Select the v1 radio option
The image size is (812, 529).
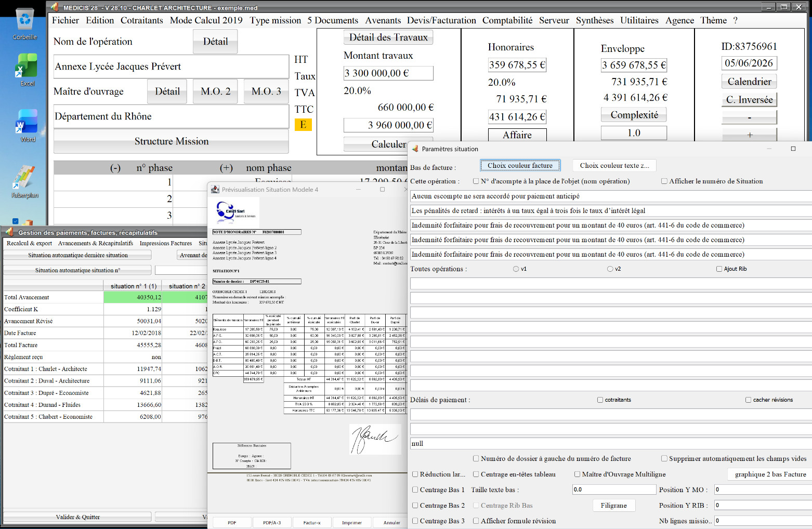tap(516, 269)
